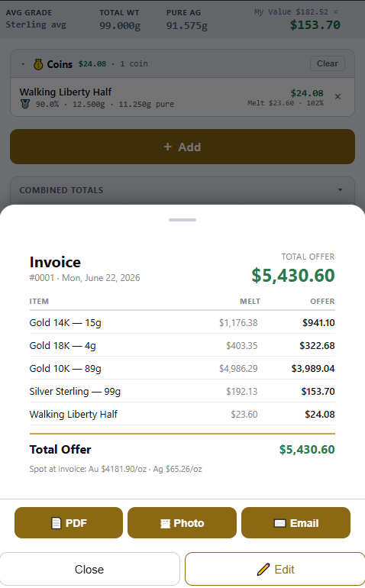Click the Sterling avg grade label
Viewport: 365px width, 588px height.
[x=36, y=24]
